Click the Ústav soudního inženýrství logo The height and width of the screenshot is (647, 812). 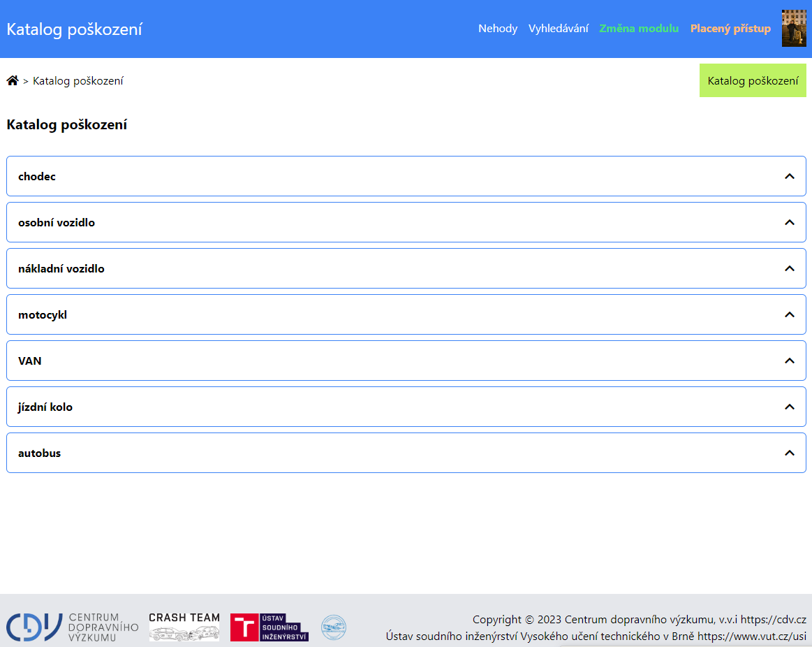click(270, 627)
